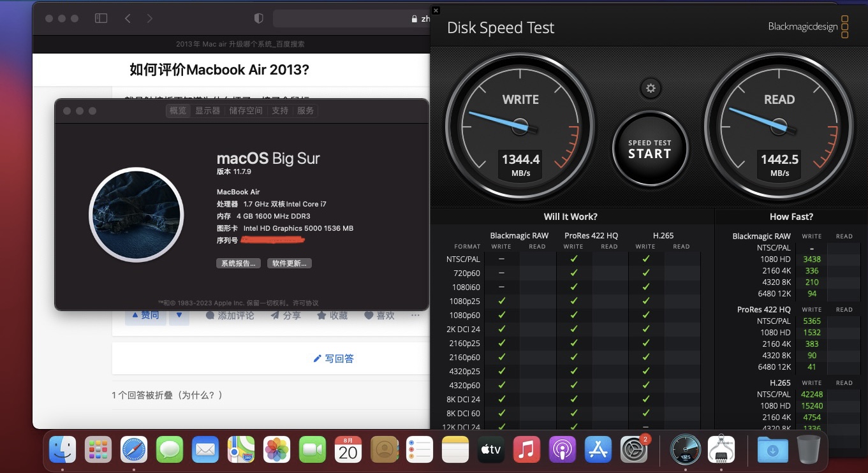Open FaceTime from the Dock
Image resolution: width=868 pixels, height=473 pixels.
[x=313, y=450]
